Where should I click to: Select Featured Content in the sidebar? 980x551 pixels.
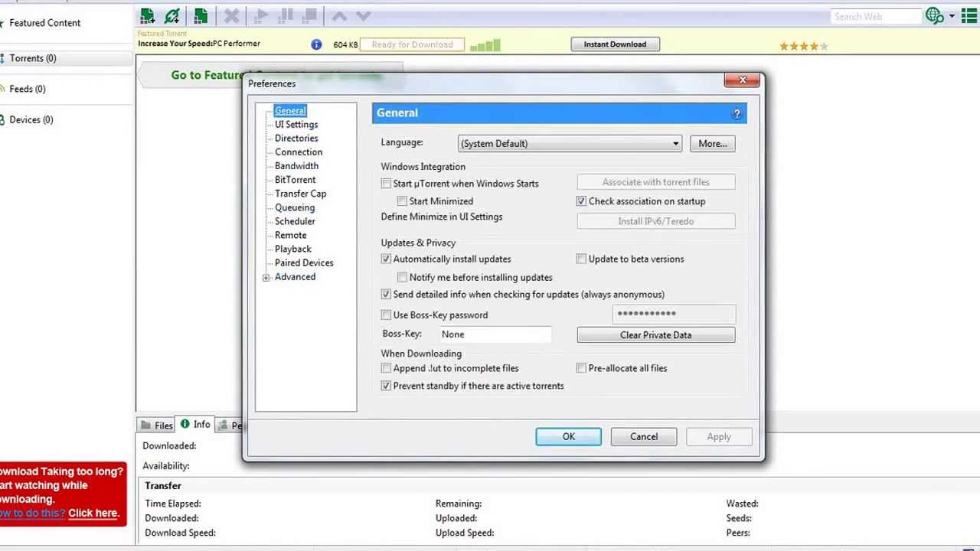tap(44, 23)
